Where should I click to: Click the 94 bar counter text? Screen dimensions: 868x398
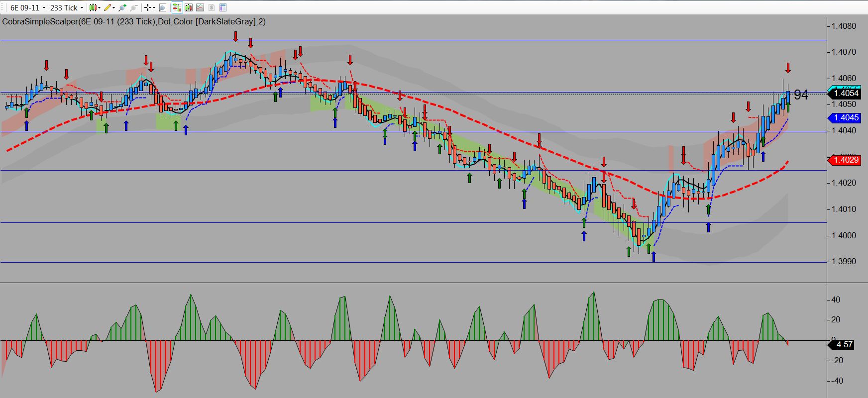coord(801,95)
